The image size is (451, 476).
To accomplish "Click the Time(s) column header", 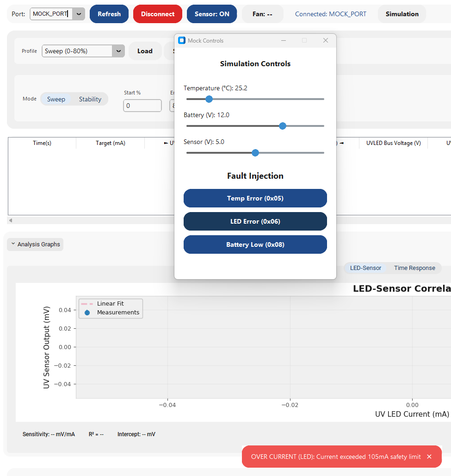I will [x=42, y=143].
